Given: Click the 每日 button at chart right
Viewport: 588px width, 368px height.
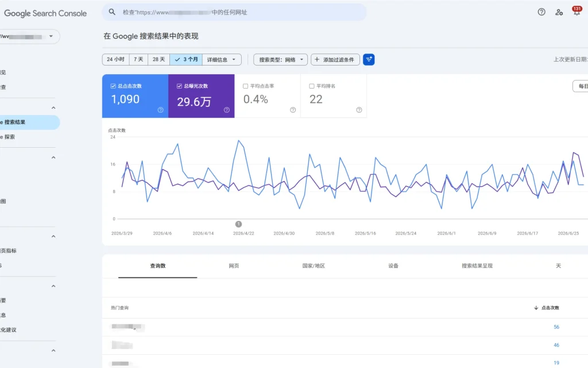Looking at the screenshot, I should 581,86.
